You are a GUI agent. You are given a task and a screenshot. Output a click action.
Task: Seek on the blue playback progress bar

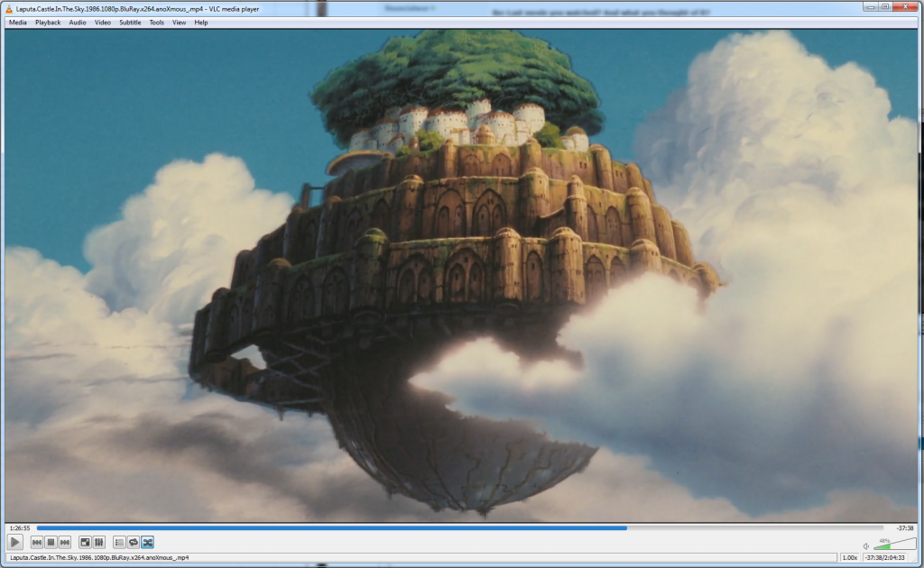459,528
